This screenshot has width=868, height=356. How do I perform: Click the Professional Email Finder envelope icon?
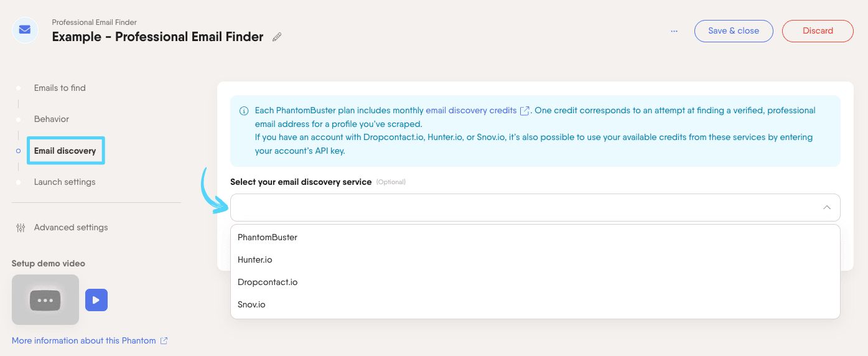(25, 30)
